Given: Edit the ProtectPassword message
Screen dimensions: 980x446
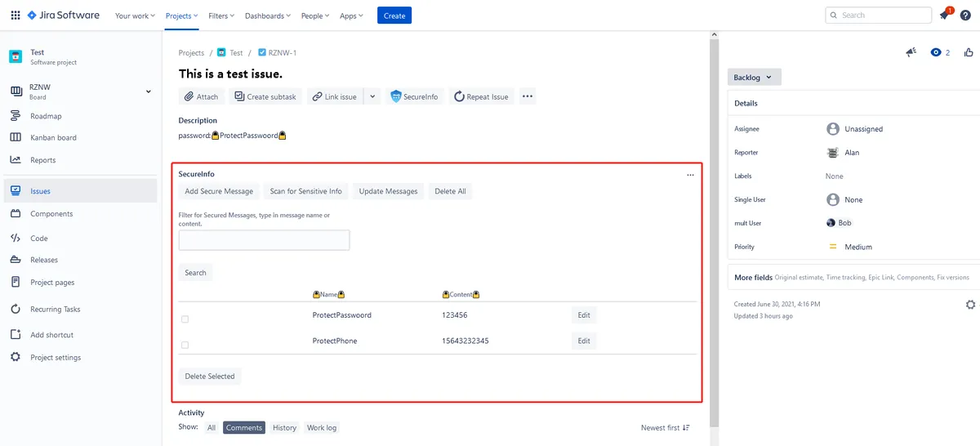Looking at the screenshot, I should [584, 315].
